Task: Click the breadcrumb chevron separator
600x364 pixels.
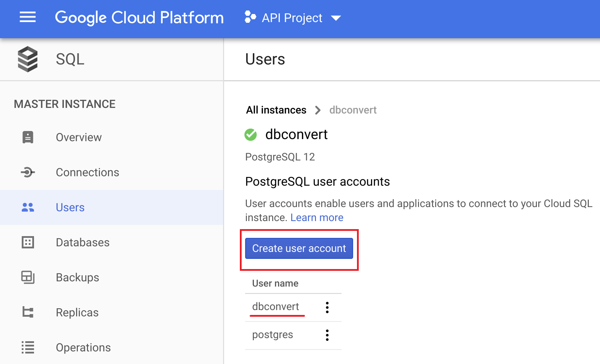Action: tap(318, 110)
